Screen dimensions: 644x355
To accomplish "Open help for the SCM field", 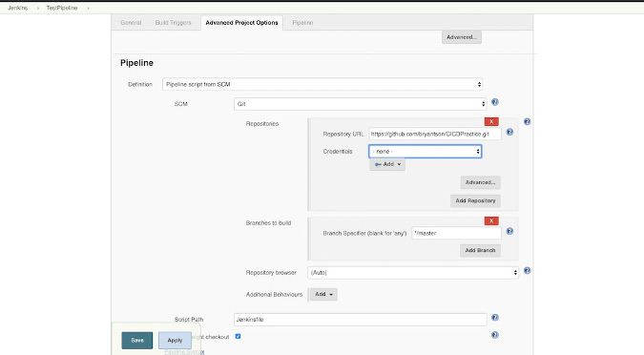I will point(495,102).
